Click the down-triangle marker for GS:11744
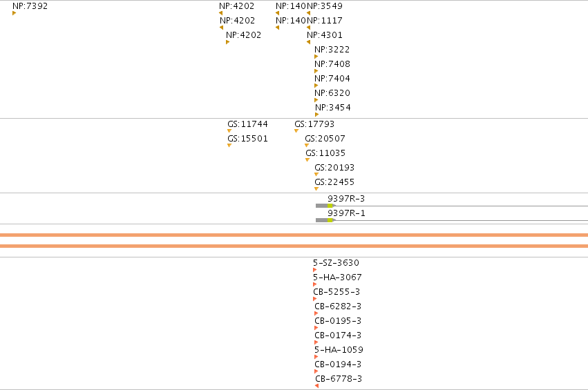 pos(229,130)
